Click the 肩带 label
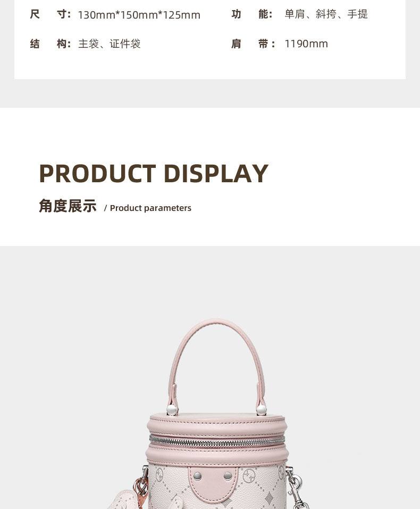The height and width of the screenshot is (509, 420). 253,44
